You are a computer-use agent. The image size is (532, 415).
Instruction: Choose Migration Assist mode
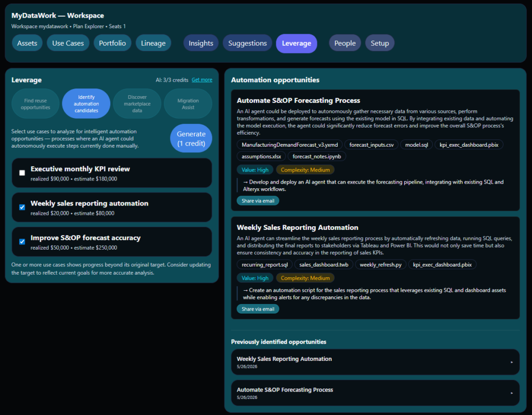188,103
